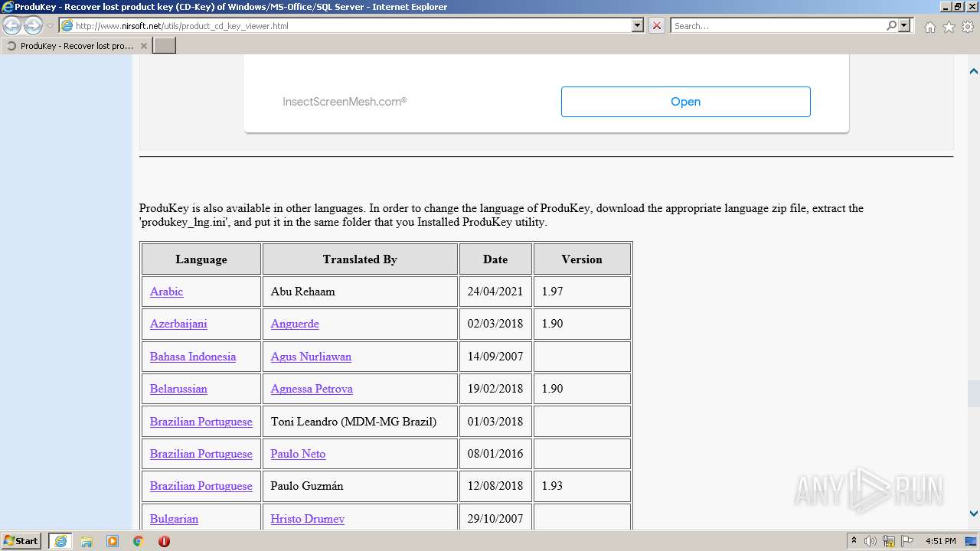Download the Bahasa Indonesia language file
The width and height of the screenshot is (980, 551).
click(x=193, y=357)
